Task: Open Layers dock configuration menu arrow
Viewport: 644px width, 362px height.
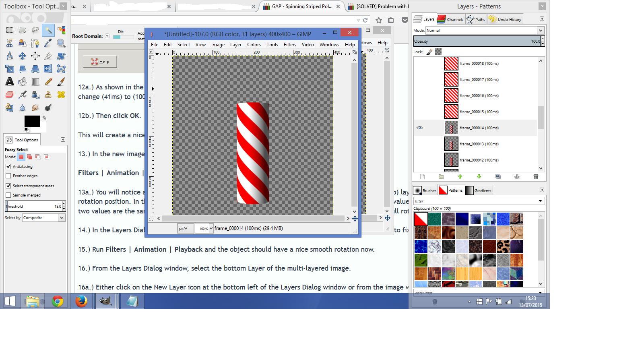Action: 542,19
